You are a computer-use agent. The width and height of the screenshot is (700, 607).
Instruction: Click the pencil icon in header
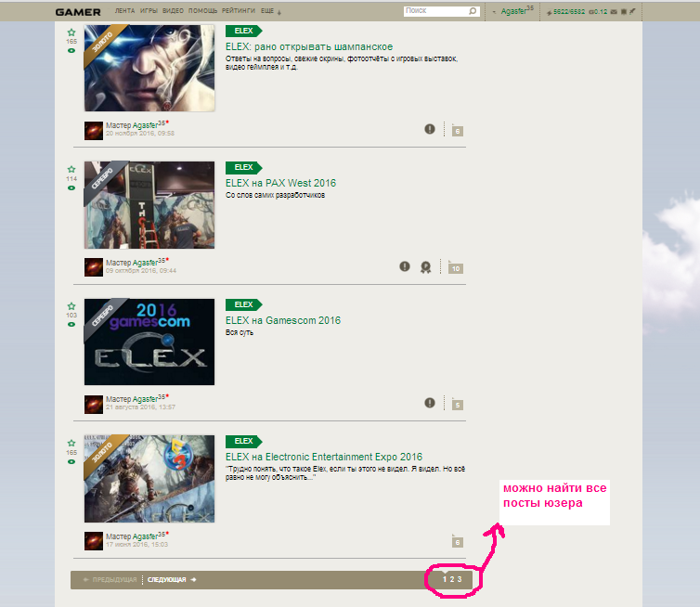[x=633, y=11]
